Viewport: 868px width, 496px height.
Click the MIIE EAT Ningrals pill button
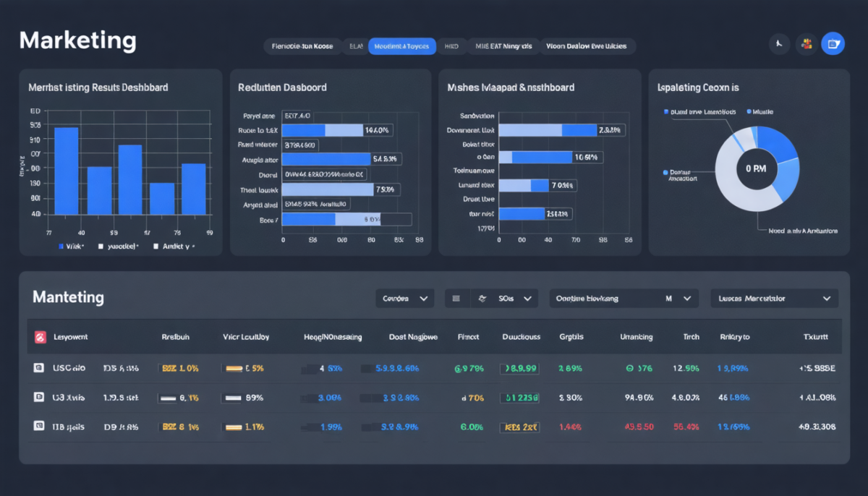coord(503,46)
